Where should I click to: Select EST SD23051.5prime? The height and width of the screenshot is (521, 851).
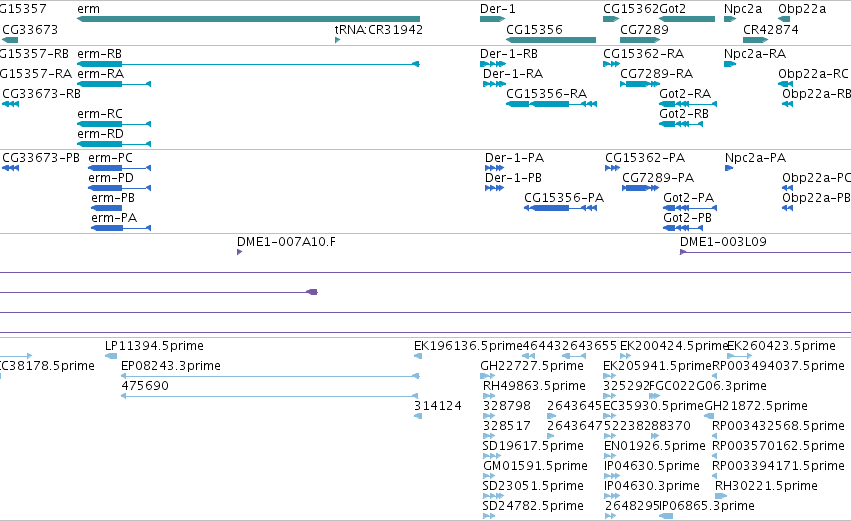coord(493,496)
